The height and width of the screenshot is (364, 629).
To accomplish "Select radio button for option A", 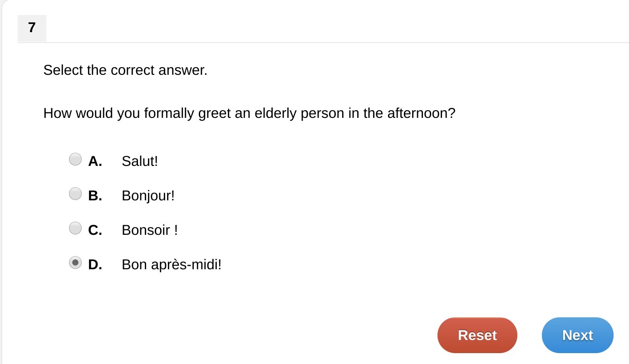I will 75,159.
